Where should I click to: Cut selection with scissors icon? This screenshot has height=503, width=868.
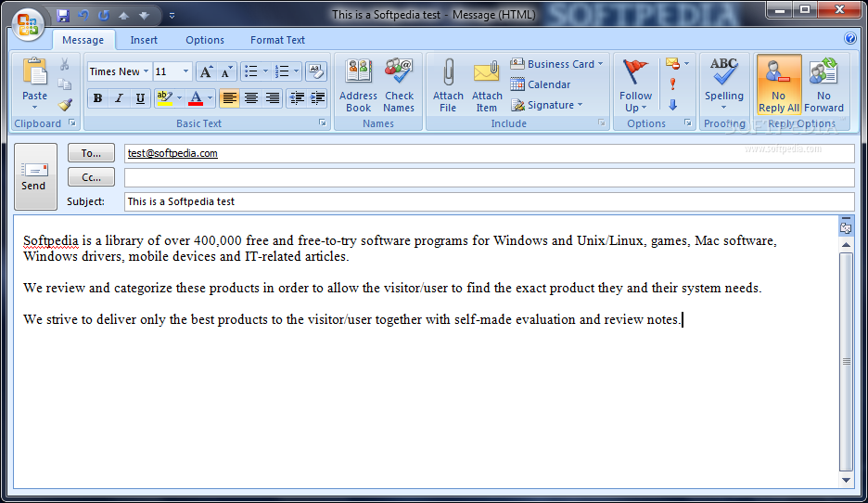tap(65, 65)
